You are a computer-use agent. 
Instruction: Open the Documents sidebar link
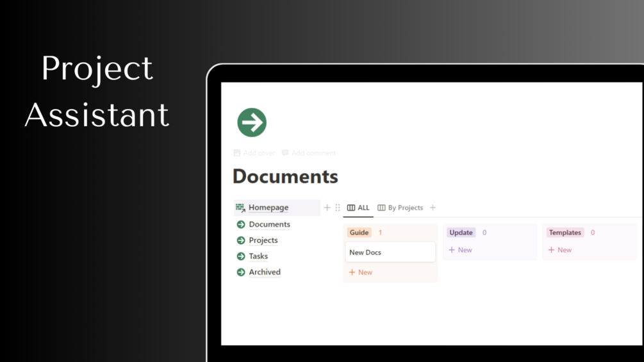click(269, 224)
